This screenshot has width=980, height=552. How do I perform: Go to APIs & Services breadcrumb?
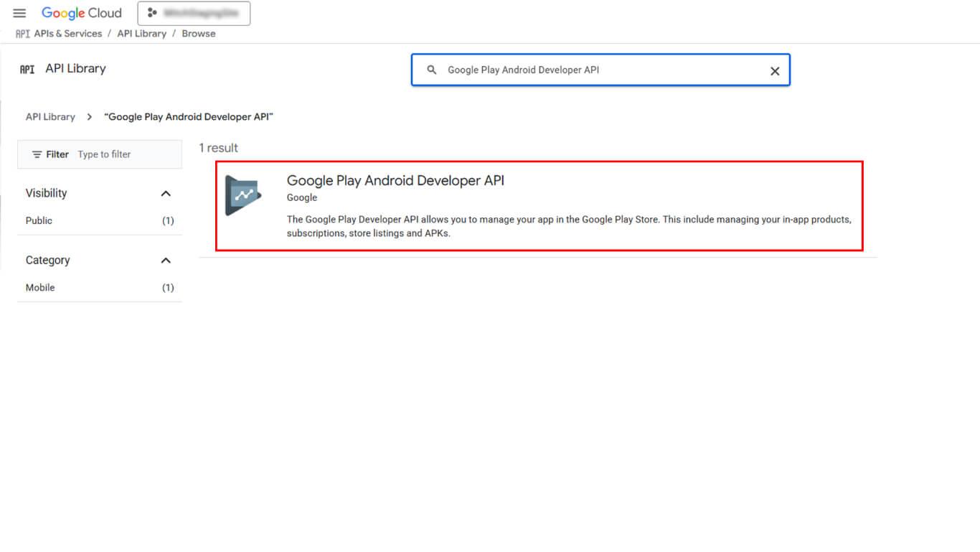coord(68,34)
